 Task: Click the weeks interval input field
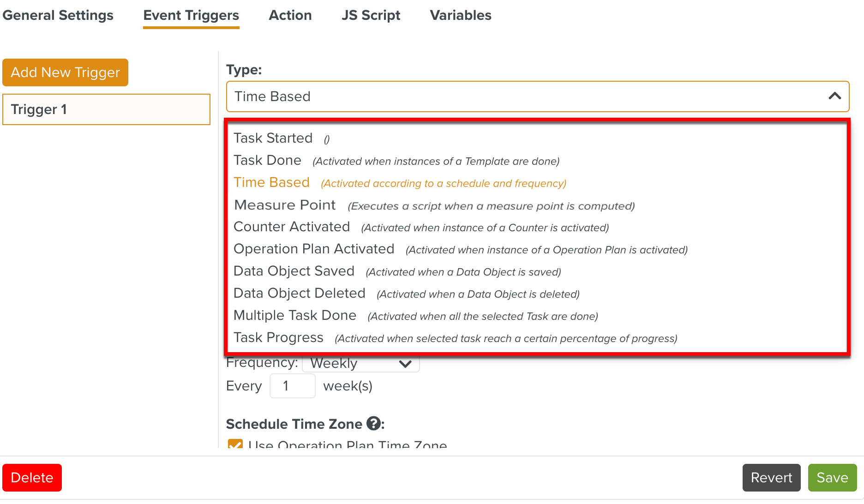point(292,386)
